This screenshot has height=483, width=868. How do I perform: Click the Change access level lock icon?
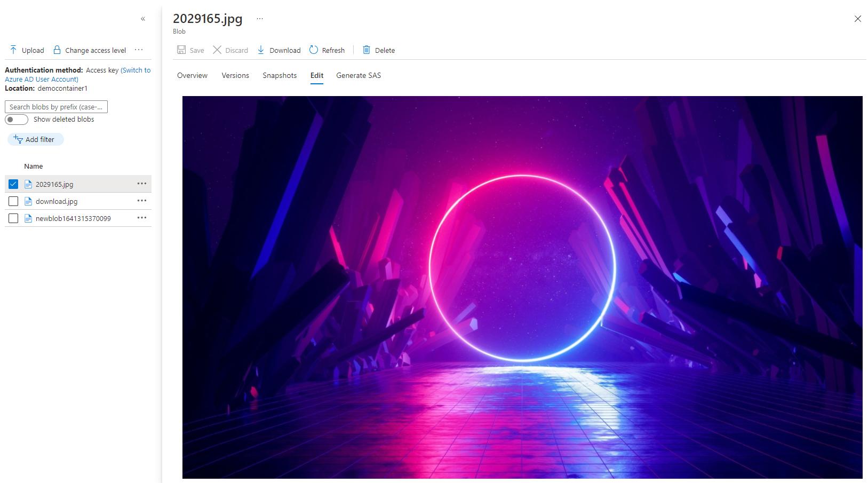tap(57, 50)
